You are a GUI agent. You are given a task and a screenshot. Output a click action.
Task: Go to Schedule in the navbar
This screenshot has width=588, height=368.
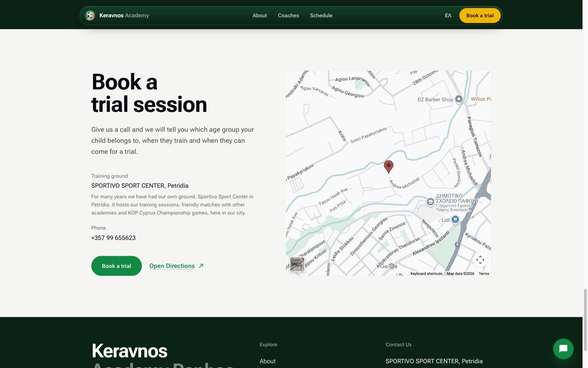tap(321, 15)
